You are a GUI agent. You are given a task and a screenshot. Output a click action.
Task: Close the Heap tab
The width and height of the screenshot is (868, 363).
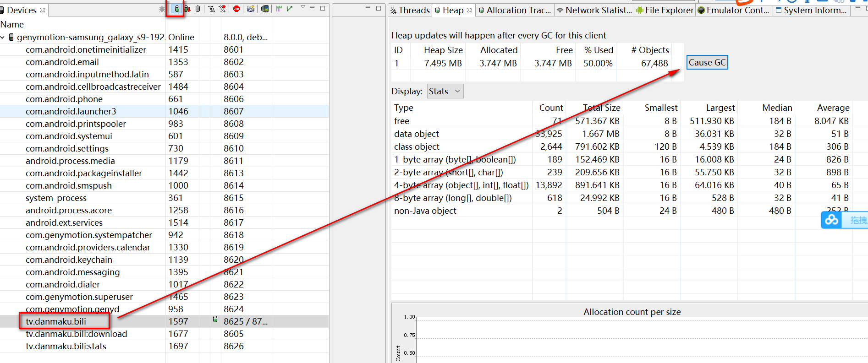pyautogui.click(x=470, y=10)
